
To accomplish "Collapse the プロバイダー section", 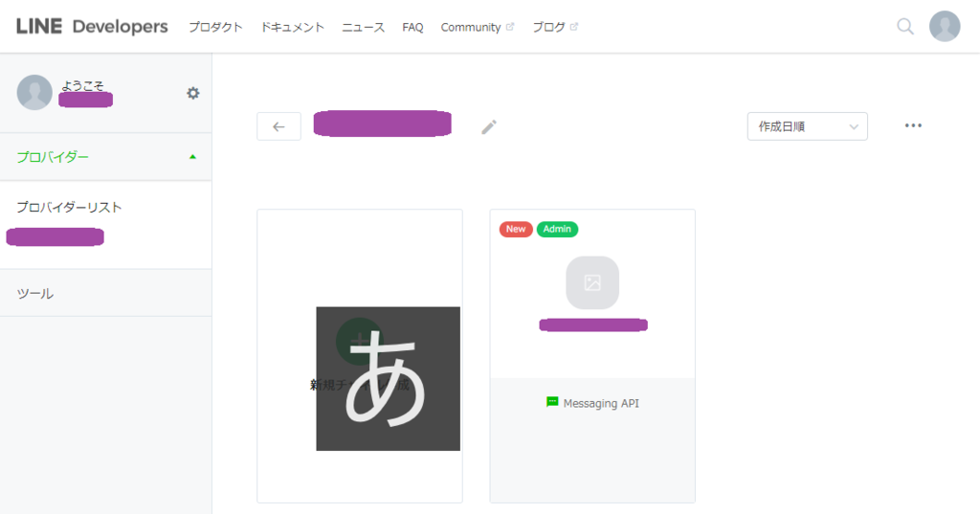I will (x=105, y=157).
